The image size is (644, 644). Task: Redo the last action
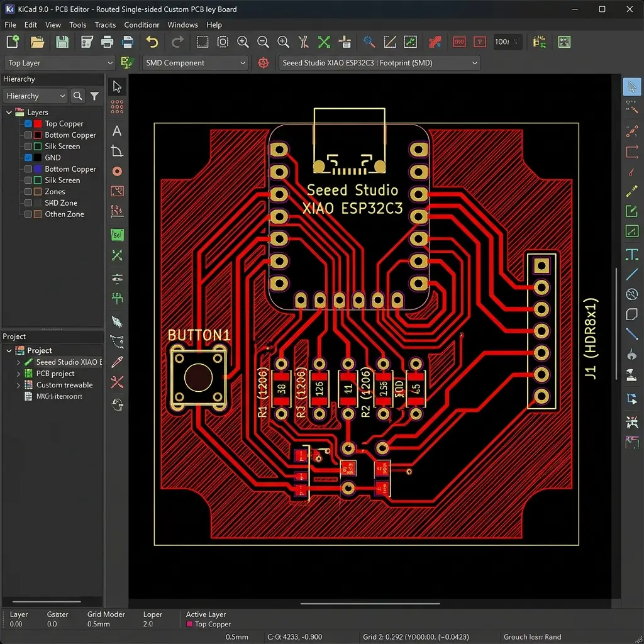(x=177, y=42)
